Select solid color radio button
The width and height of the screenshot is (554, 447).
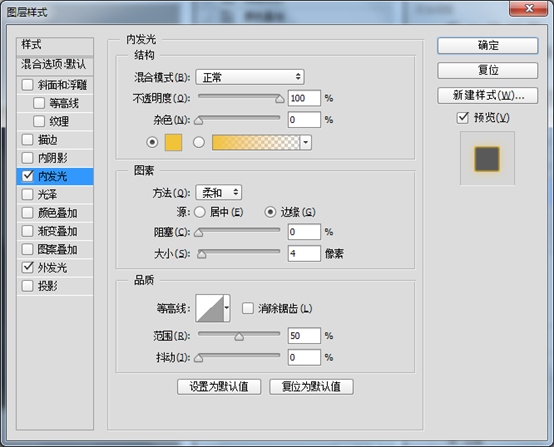pos(152,142)
